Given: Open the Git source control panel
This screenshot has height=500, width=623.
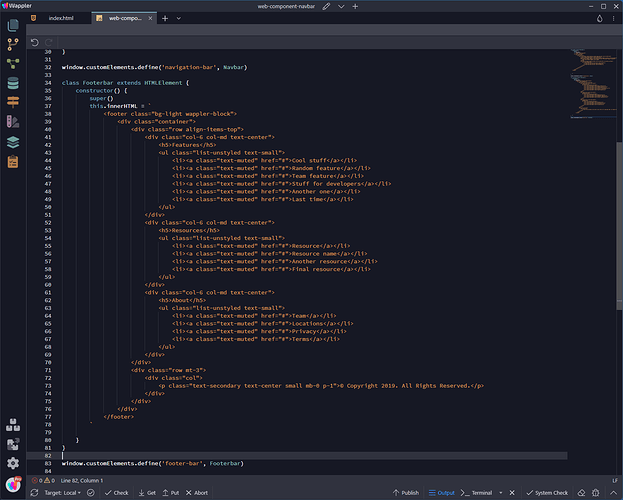Looking at the screenshot, I should (13, 44).
